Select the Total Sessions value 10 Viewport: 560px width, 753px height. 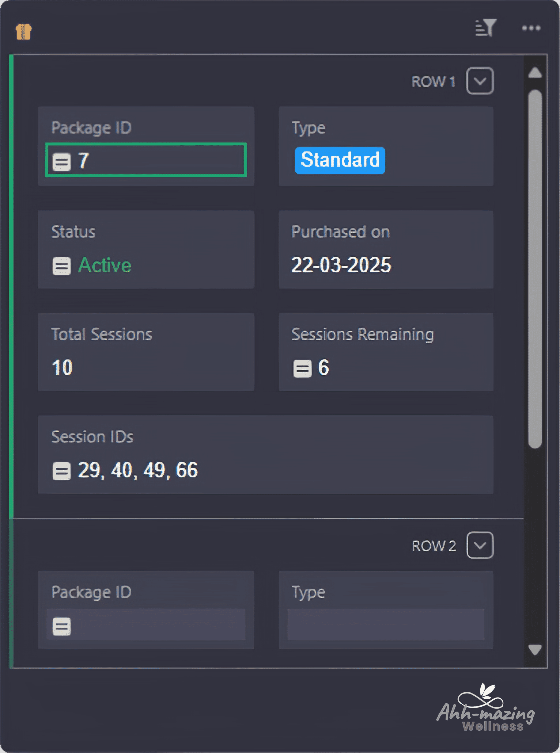(x=62, y=367)
